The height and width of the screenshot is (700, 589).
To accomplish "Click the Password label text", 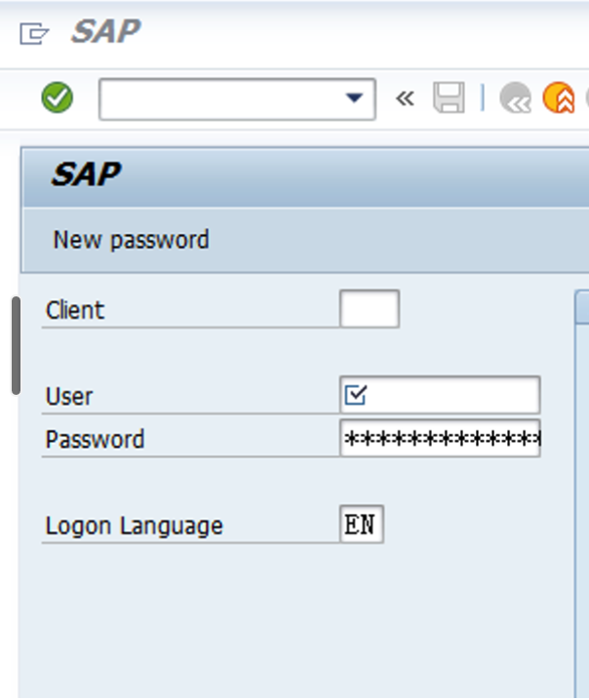I will [x=96, y=440].
